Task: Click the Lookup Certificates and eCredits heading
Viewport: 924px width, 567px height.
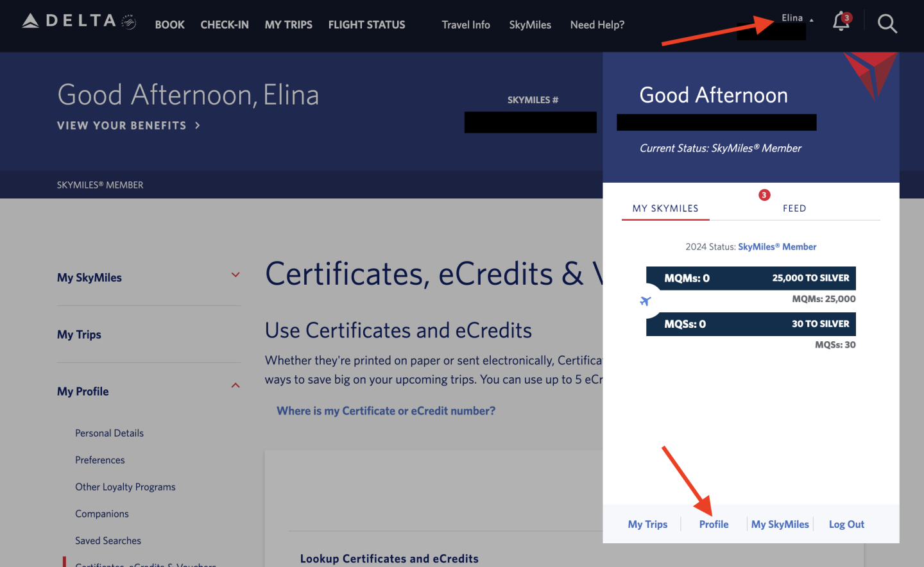Action: point(389,559)
